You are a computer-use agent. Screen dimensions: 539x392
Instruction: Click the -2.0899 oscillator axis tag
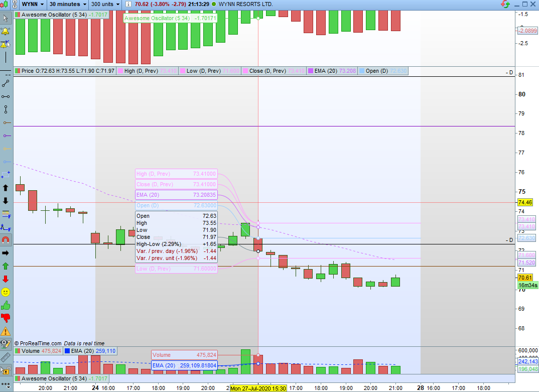tap(527, 31)
